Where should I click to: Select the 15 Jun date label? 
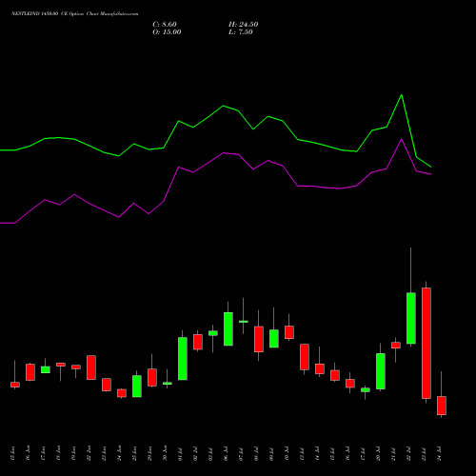pyautogui.click(x=13, y=454)
